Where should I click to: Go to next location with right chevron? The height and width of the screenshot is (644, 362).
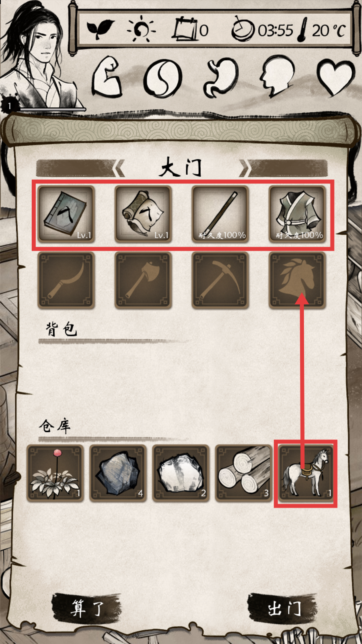coord(245,168)
